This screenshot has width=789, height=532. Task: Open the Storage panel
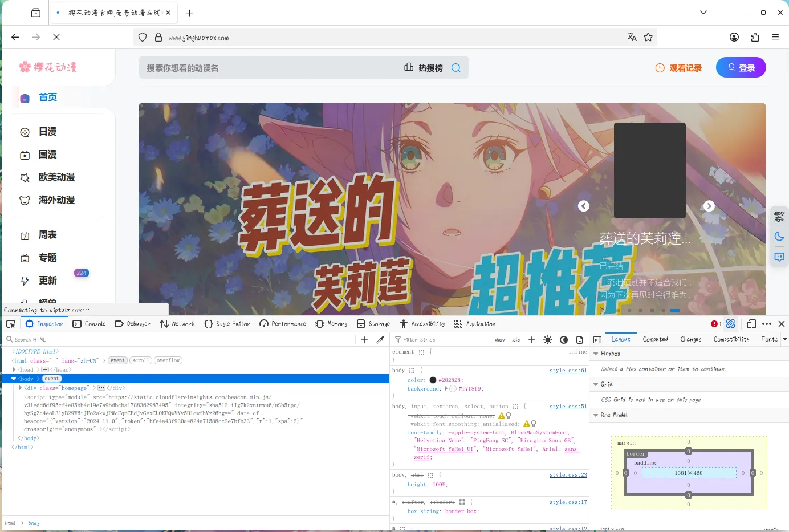point(373,324)
